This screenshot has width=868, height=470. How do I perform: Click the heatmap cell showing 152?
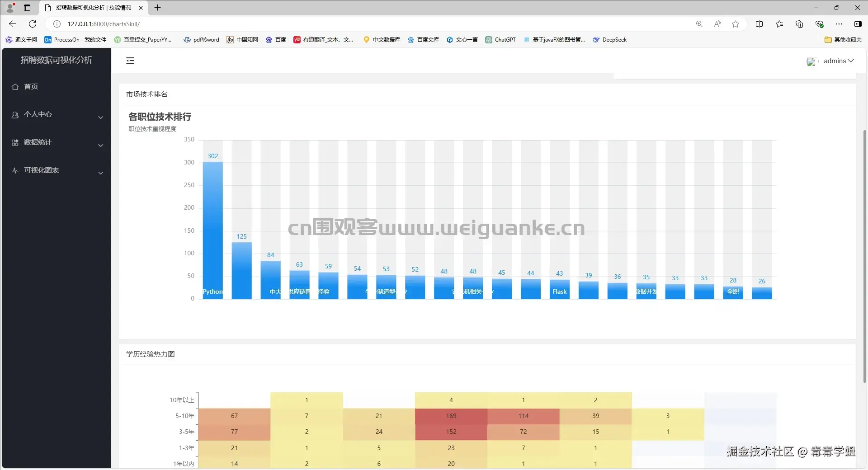(451, 432)
